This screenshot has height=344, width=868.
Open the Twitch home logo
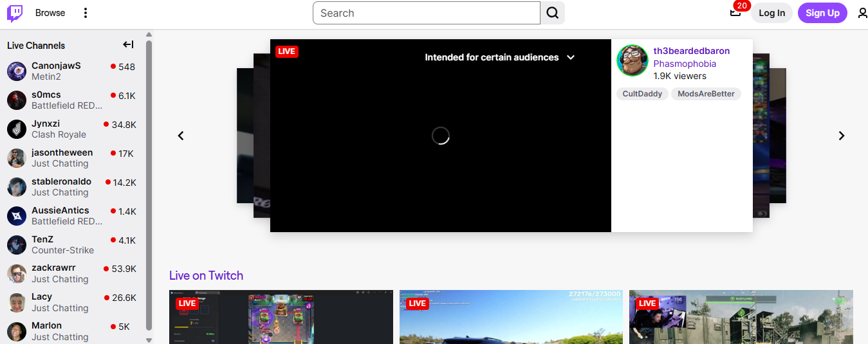tap(15, 13)
